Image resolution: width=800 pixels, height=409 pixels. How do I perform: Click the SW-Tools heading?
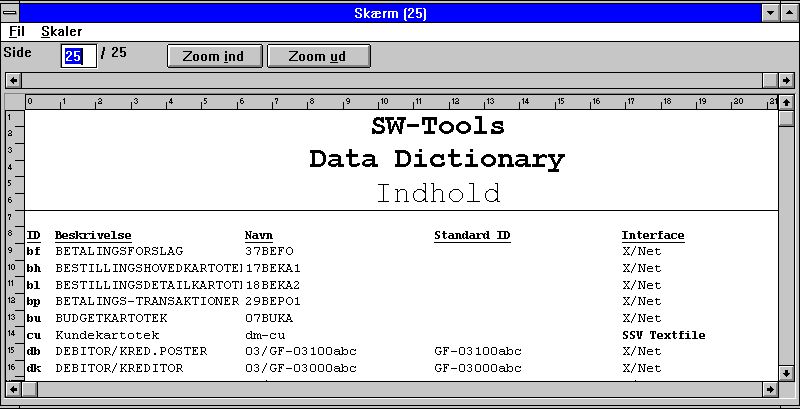tap(438, 126)
